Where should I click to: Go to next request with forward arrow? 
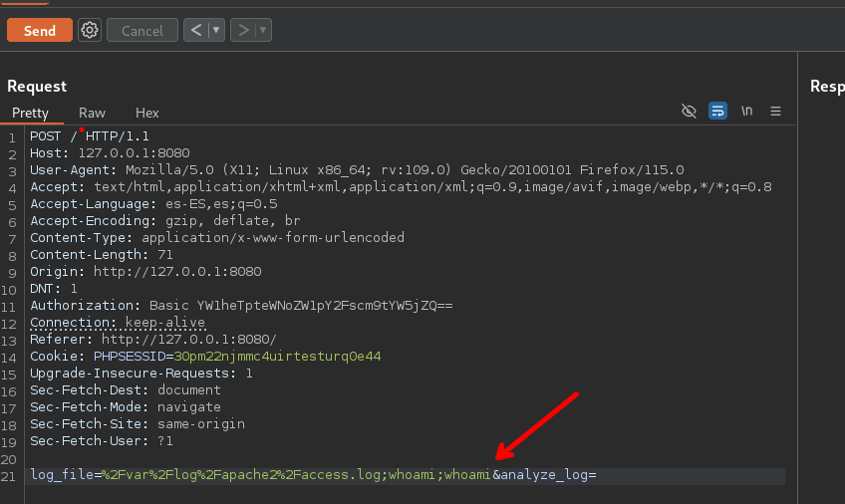[x=243, y=30]
